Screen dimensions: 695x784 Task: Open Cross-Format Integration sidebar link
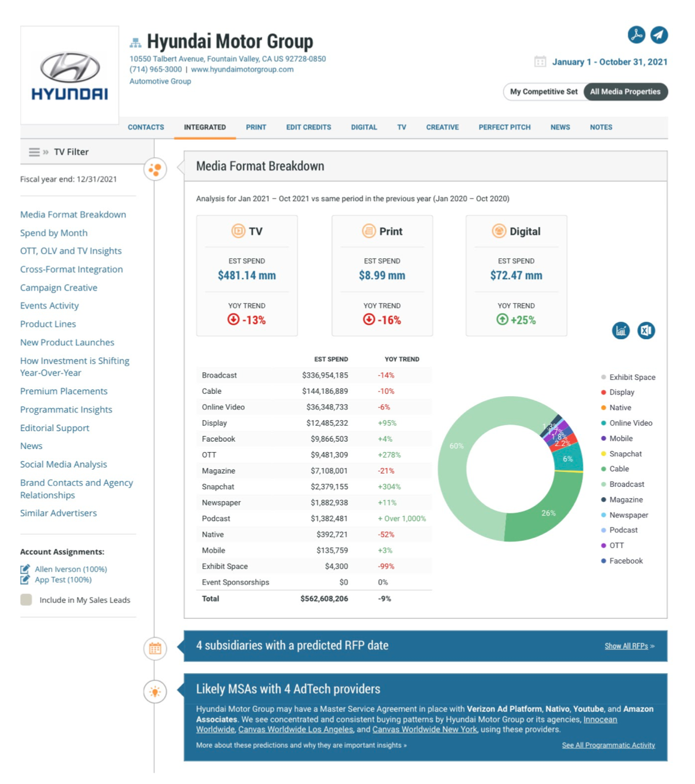click(x=71, y=270)
